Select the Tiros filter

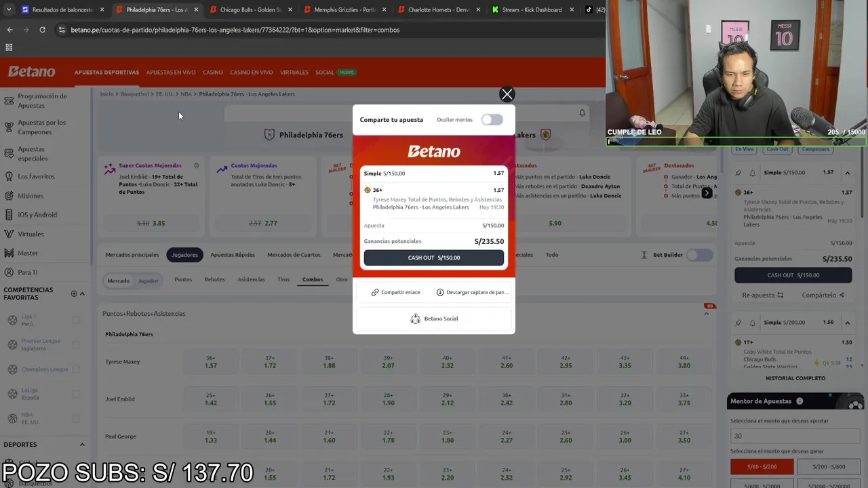[283, 279]
